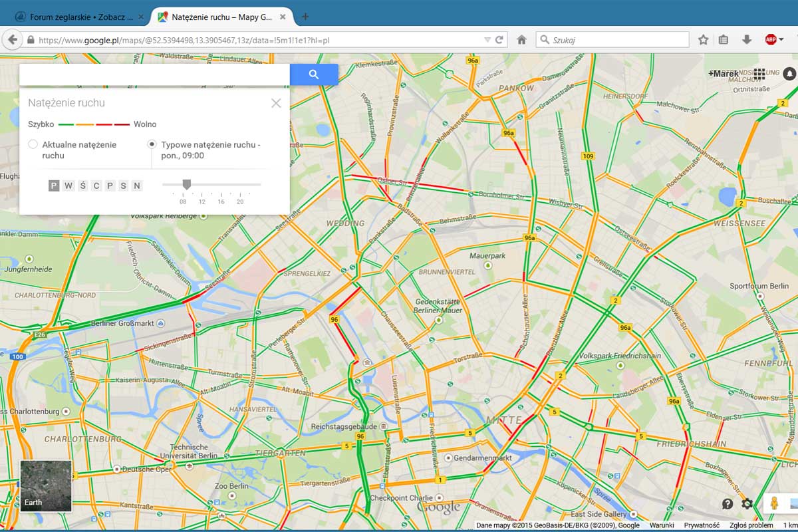Switch to the Forum żeglarskie tab
798x532 pixels.
(80, 17)
